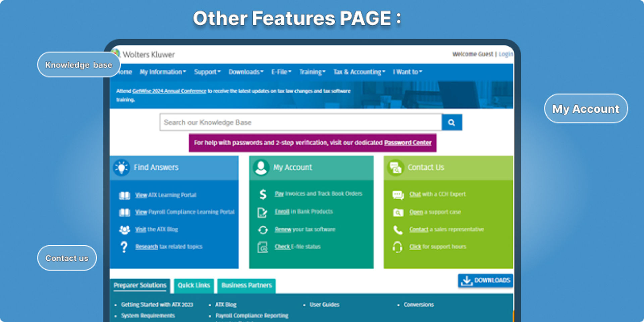Click the book icon beside ATX Learning Portal

pos(125,195)
